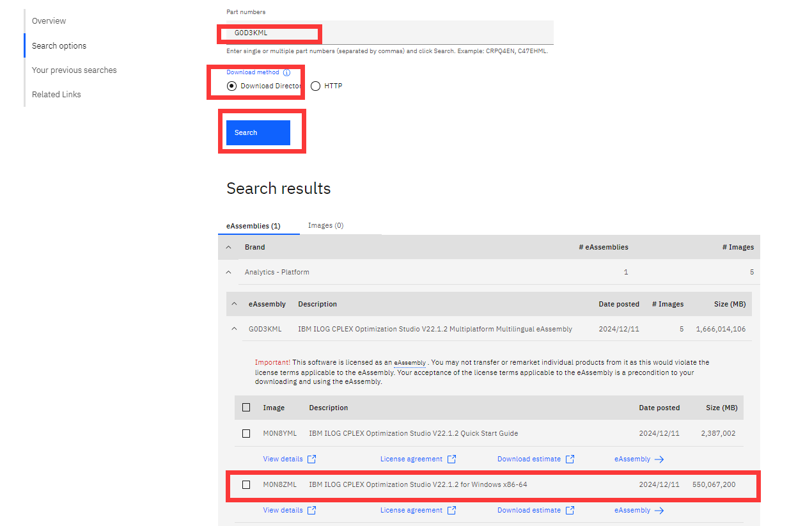Click the Windows x86-64 description text

pos(418,484)
